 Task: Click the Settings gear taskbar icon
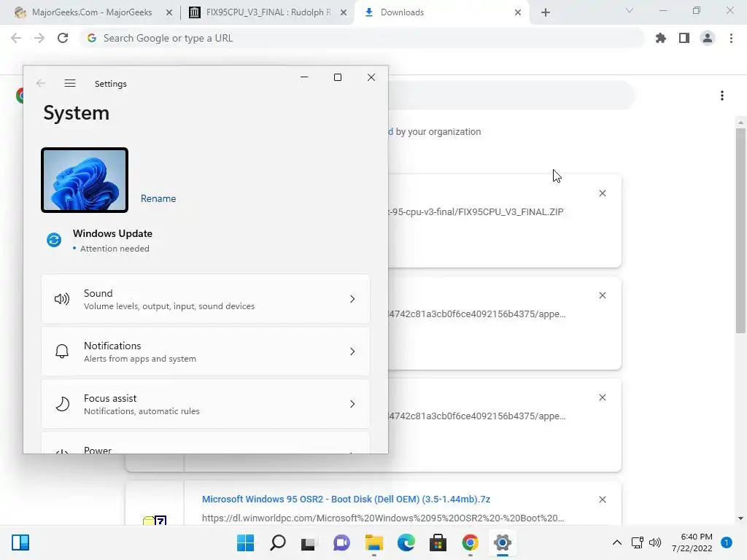click(502, 542)
